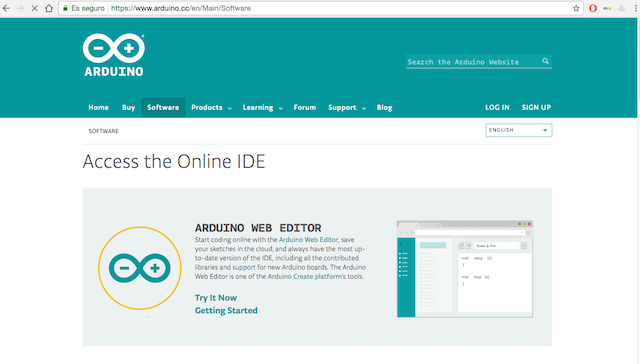Open the browser menu dots
The image size is (640, 364).
(636, 8)
